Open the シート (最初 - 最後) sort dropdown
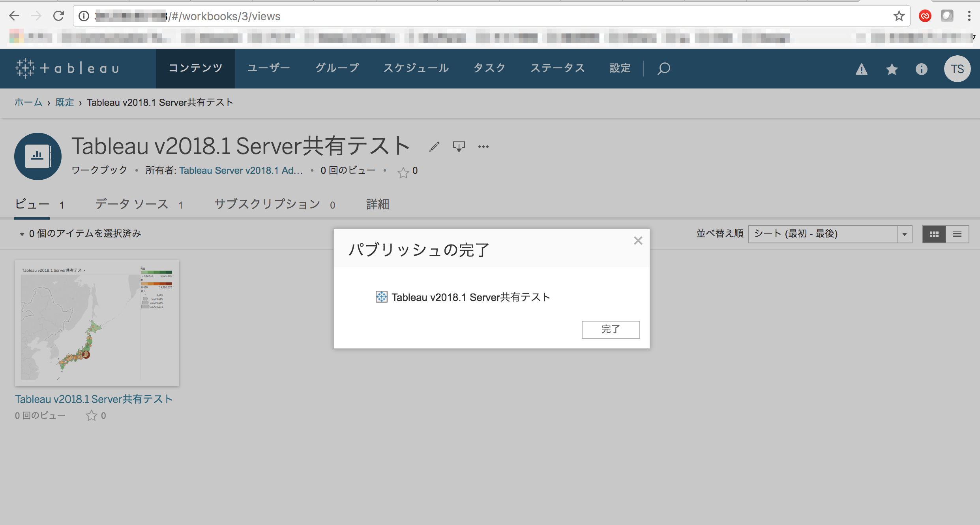 825,234
